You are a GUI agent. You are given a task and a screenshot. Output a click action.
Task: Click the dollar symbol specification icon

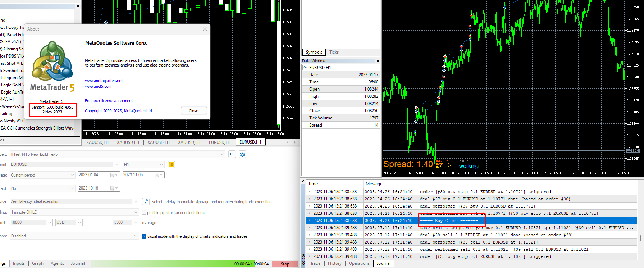click(172, 165)
